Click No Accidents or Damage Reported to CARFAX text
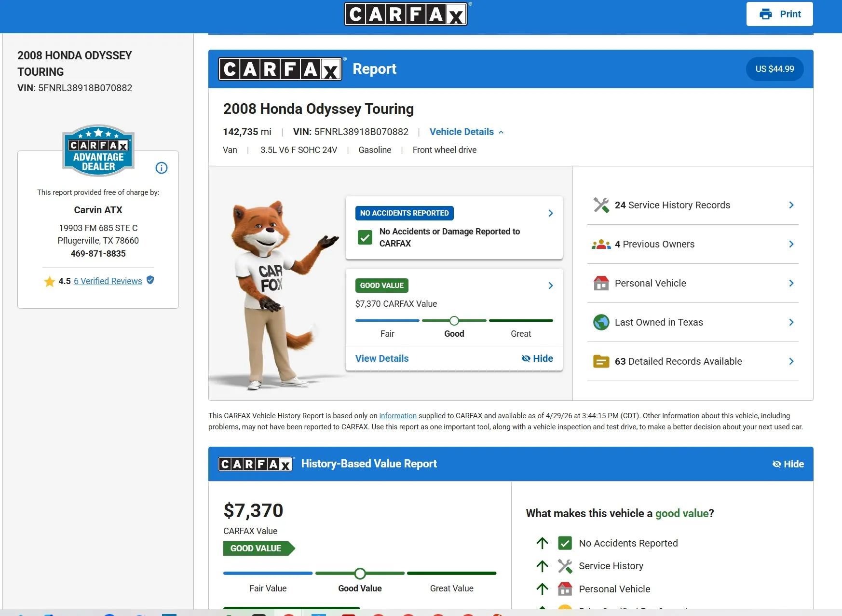The height and width of the screenshot is (616, 842). 449,237
